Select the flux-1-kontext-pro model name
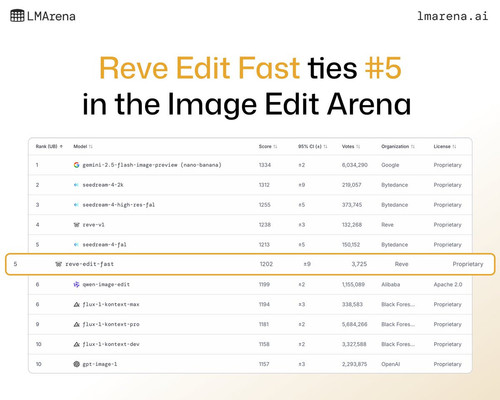Viewport: 500px width, 400px height. pyautogui.click(x=111, y=324)
